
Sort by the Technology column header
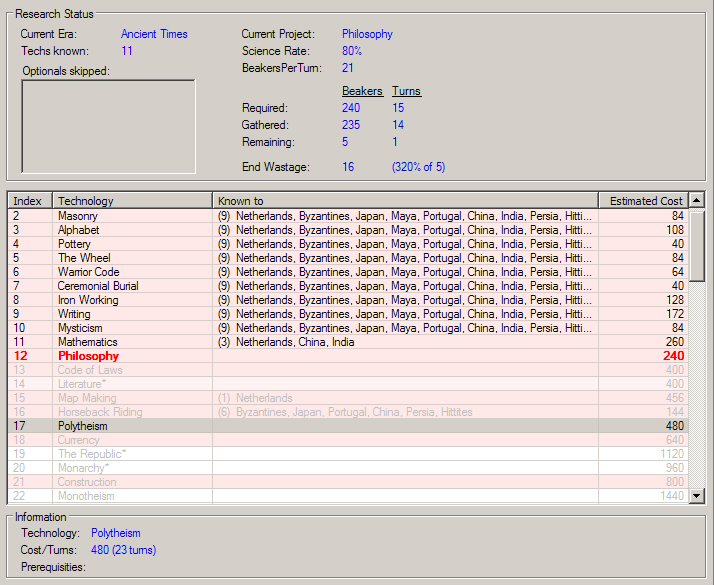[x=133, y=200]
